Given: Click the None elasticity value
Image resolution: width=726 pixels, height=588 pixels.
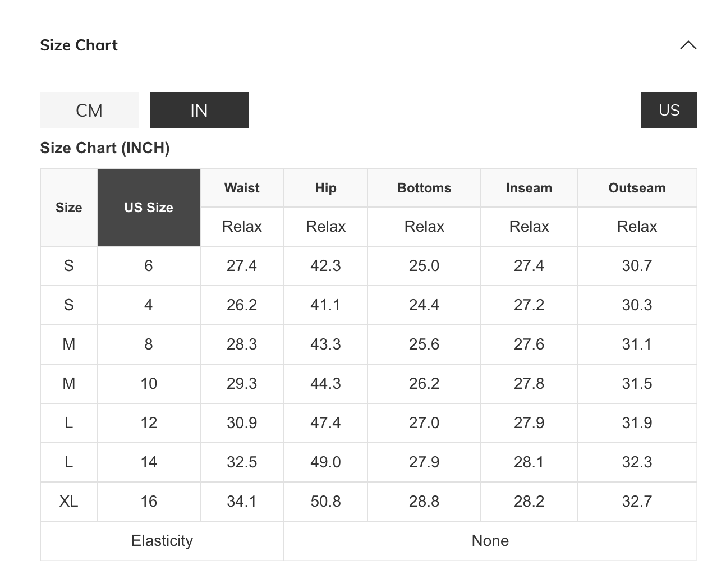Looking at the screenshot, I should pos(490,540).
